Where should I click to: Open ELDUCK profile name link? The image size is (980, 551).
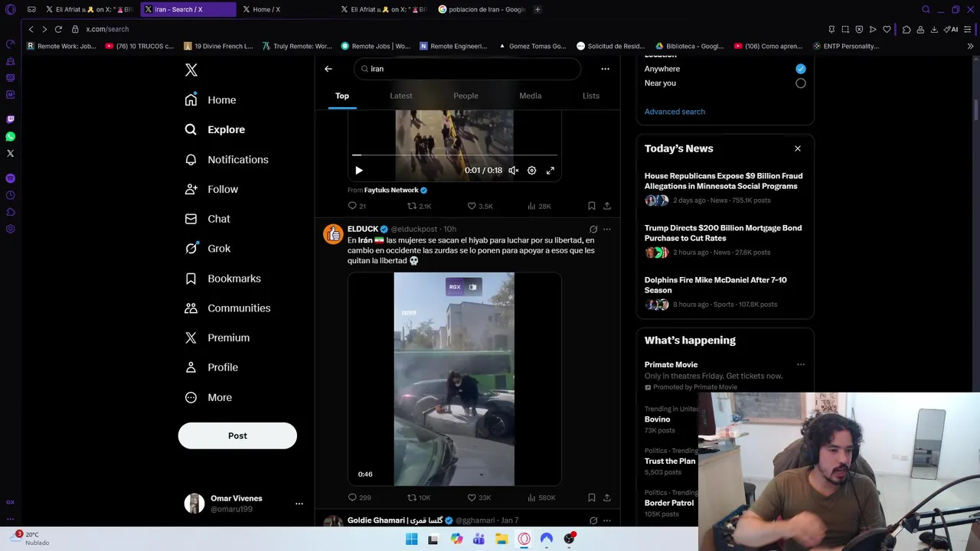pyautogui.click(x=363, y=229)
